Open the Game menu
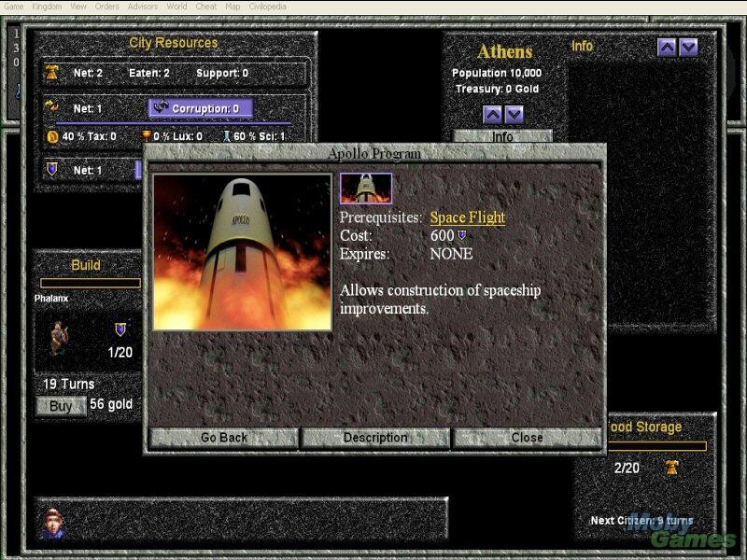The width and height of the screenshot is (747, 560). coord(14,7)
